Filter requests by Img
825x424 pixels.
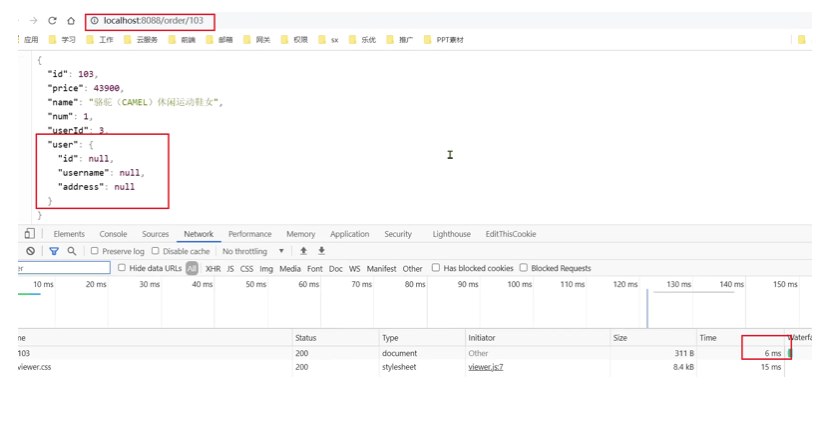(x=266, y=268)
